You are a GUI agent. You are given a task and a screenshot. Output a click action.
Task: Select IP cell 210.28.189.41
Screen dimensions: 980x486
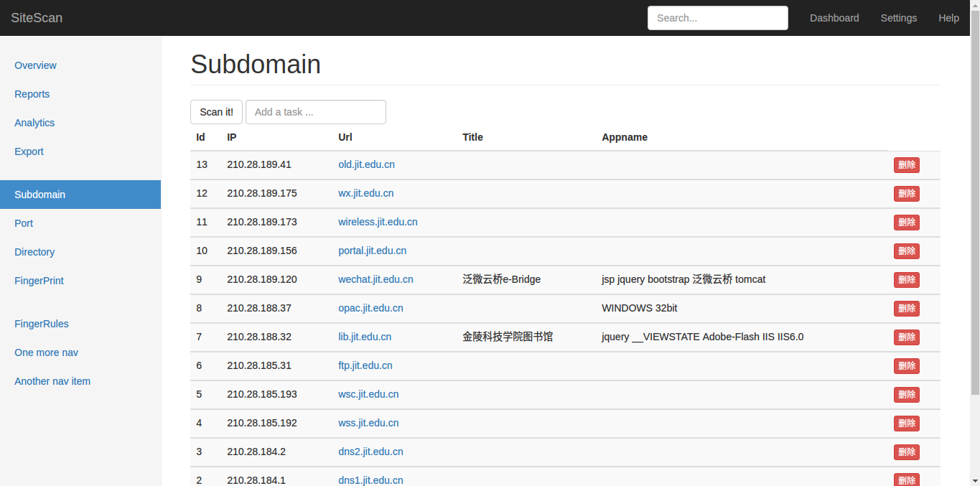(x=259, y=164)
